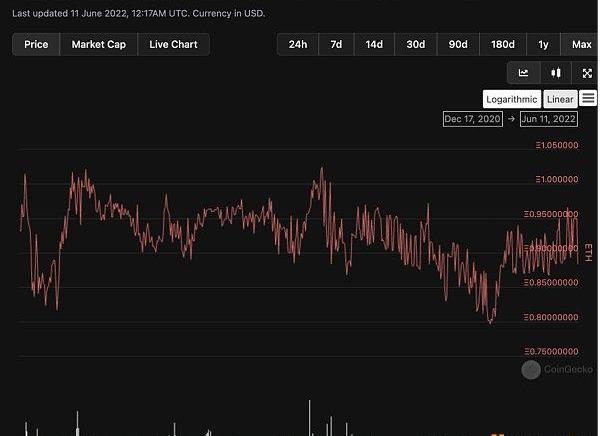Select the 7d time range
The height and width of the screenshot is (436, 600).
click(x=336, y=45)
